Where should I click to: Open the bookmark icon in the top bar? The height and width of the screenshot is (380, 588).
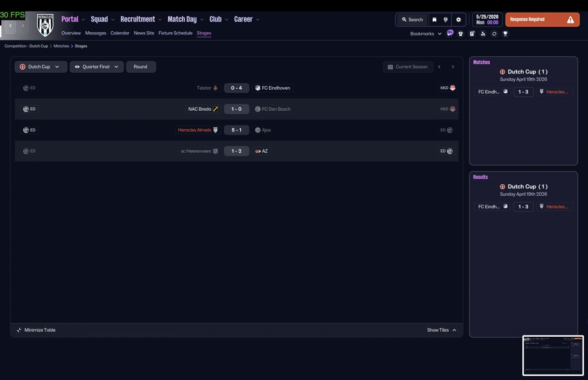click(434, 20)
